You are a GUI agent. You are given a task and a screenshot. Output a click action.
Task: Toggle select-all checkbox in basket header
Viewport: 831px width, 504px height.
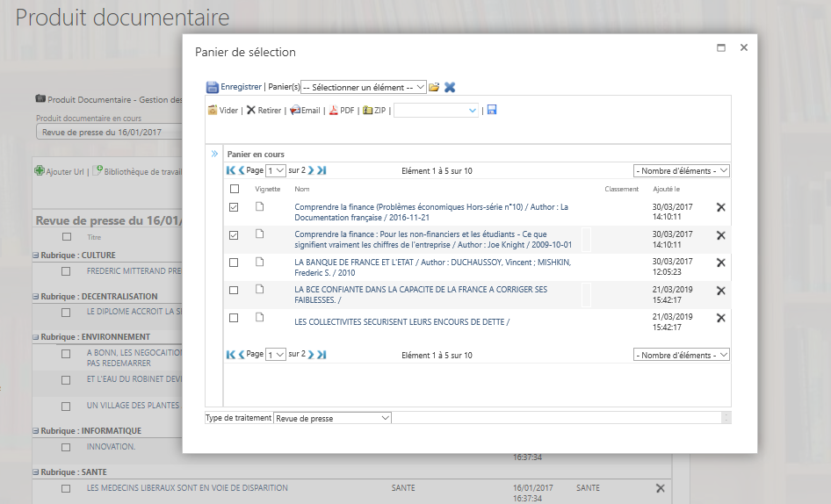235,189
